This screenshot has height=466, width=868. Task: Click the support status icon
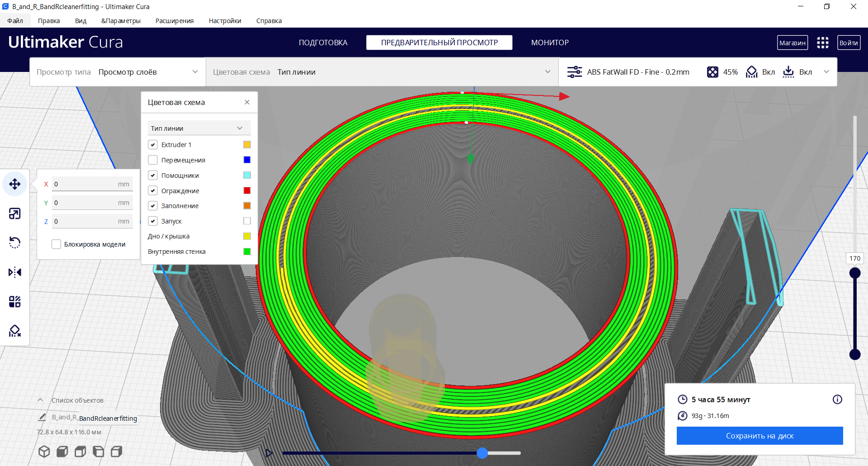tap(752, 72)
